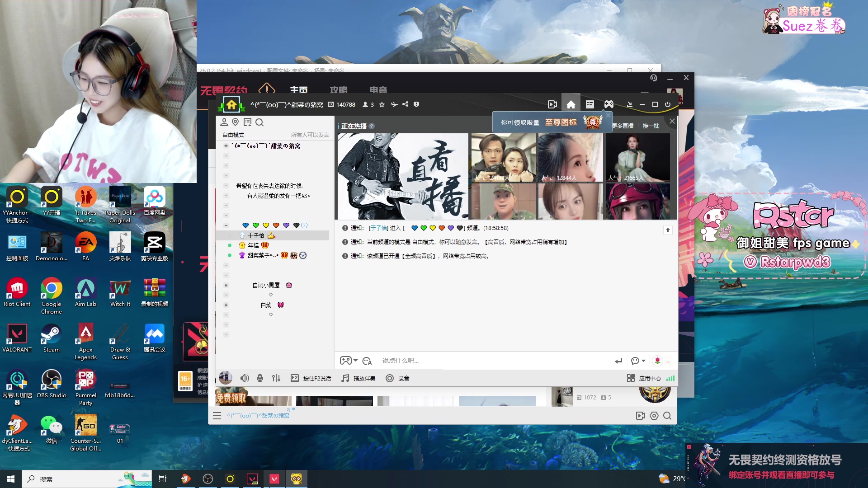868x488 pixels.
Task: Click the mini-mode download arrow icon
Action: 629,104
